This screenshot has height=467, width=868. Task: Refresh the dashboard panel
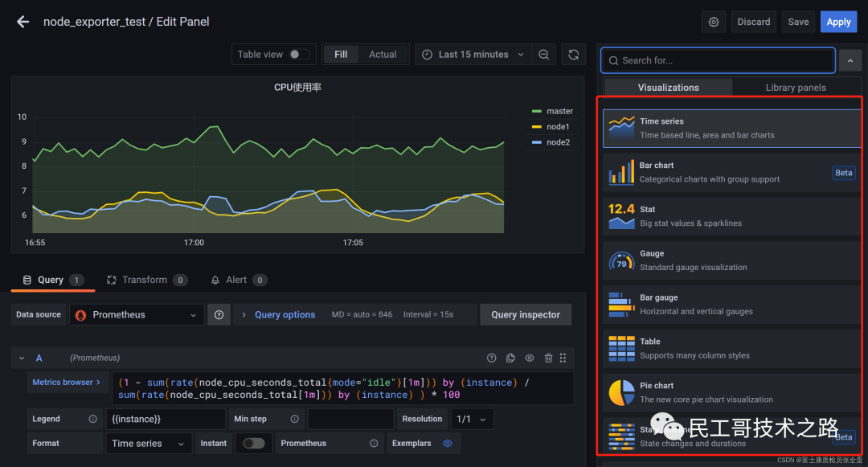click(574, 54)
